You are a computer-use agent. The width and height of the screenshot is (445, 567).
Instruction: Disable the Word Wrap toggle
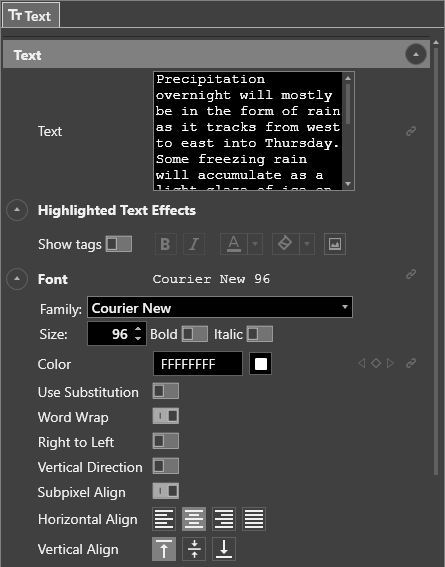(x=166, y=416)
